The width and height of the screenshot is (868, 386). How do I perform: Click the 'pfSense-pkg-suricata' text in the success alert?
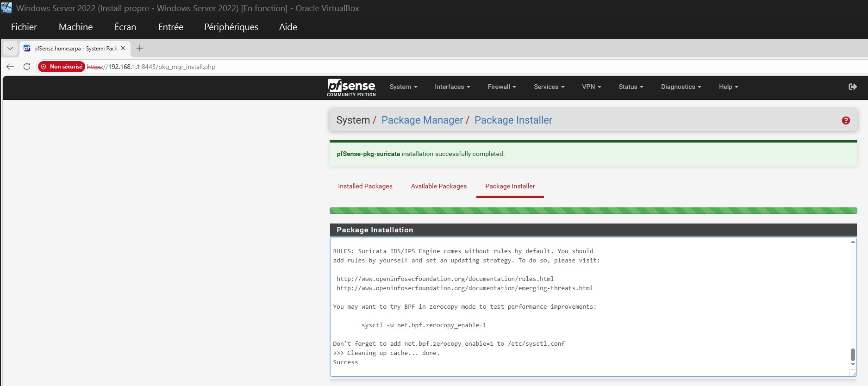coord(368,154)
